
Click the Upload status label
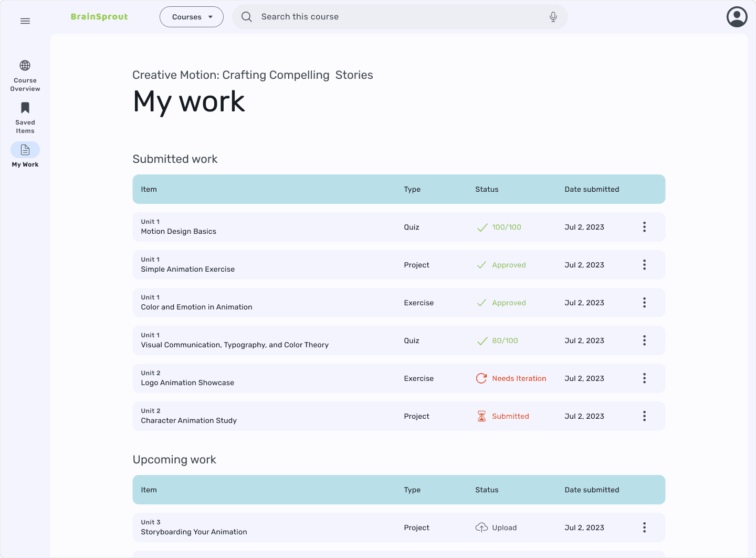(x=505, y=528)
